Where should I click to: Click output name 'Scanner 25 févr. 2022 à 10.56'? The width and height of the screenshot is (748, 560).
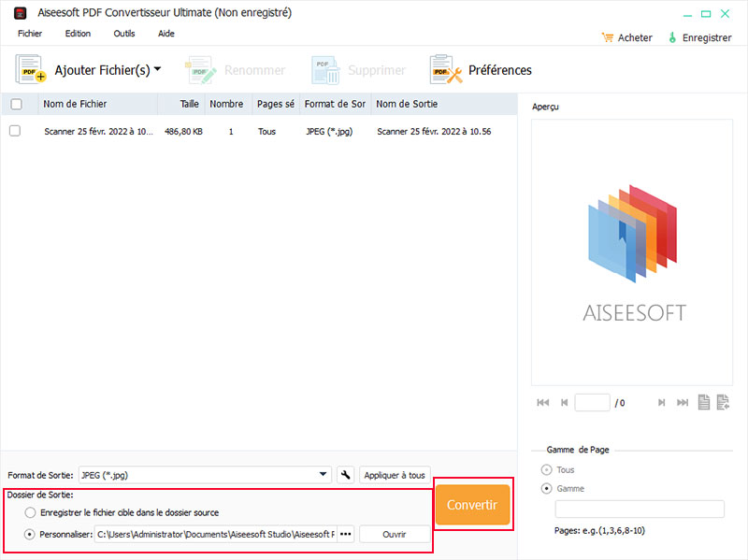click(434, 131)
